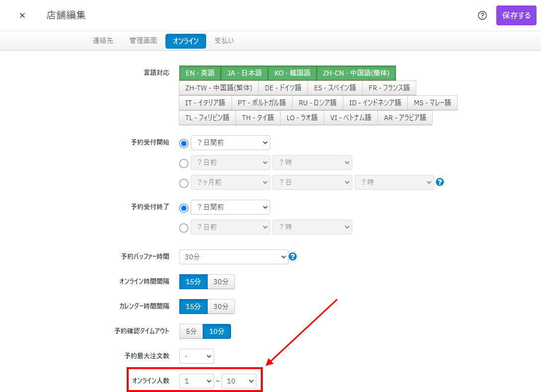The height and width of the screenshot is (392, 541).
Task: Enable the ID - インドネシア語 language
Action: point(375,103)
